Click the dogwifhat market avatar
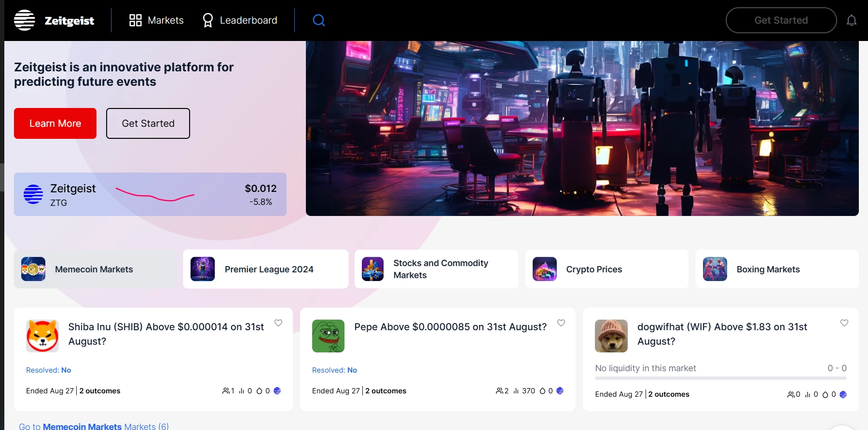This screenshot has height=430, width=868. [611, 336]
